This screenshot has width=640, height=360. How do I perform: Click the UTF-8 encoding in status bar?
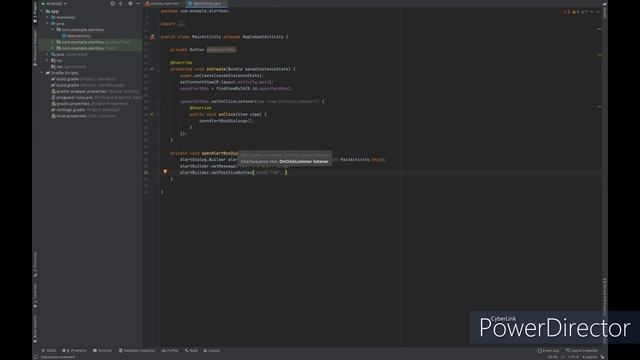click(573, 357)
